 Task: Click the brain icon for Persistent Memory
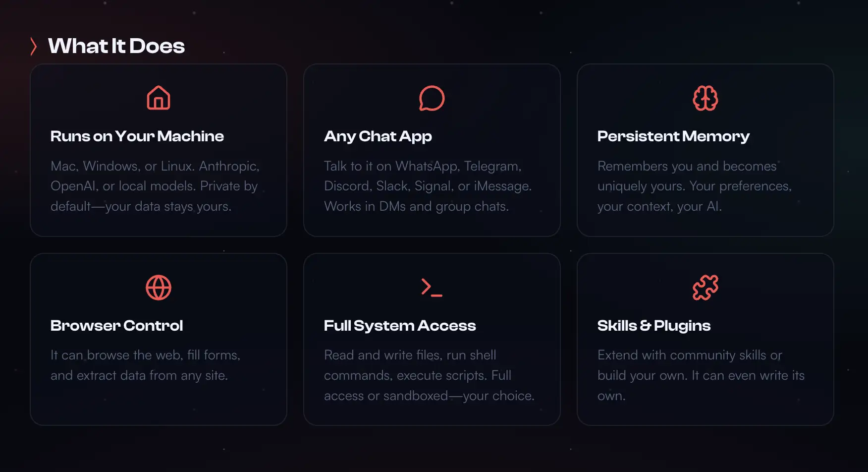(x=705, y=98)
